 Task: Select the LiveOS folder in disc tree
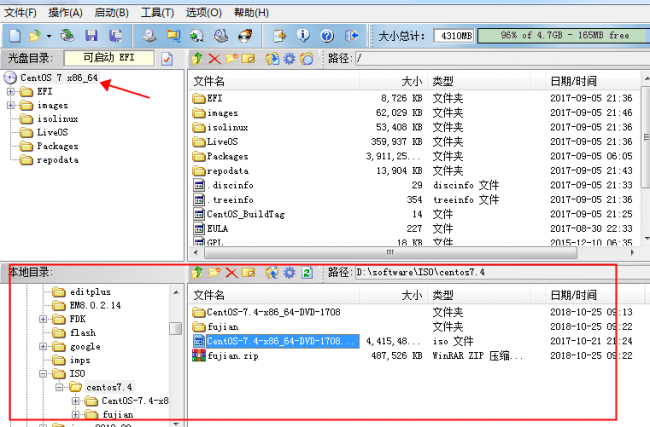pyautogui.click(x=52, y=133)
